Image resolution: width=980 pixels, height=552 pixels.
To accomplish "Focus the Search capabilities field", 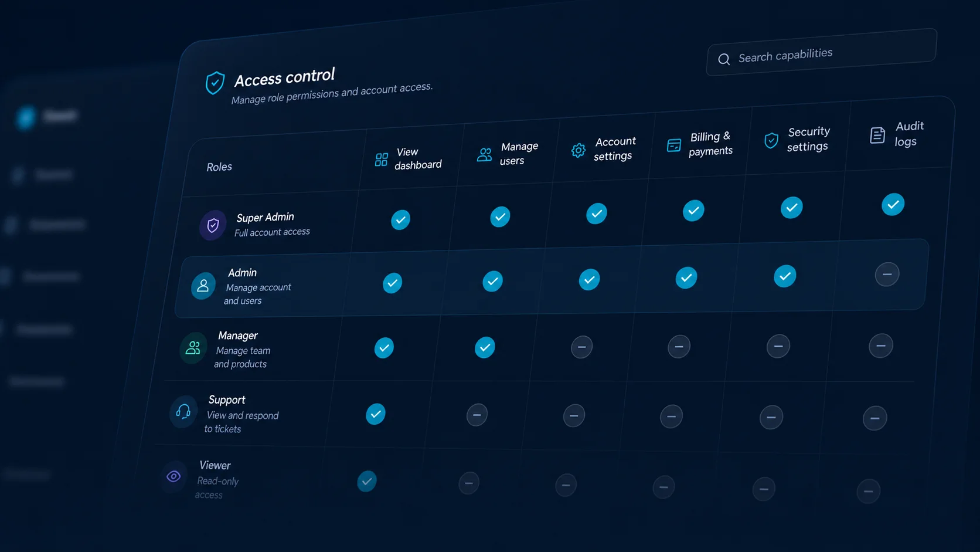I will 821,52.
